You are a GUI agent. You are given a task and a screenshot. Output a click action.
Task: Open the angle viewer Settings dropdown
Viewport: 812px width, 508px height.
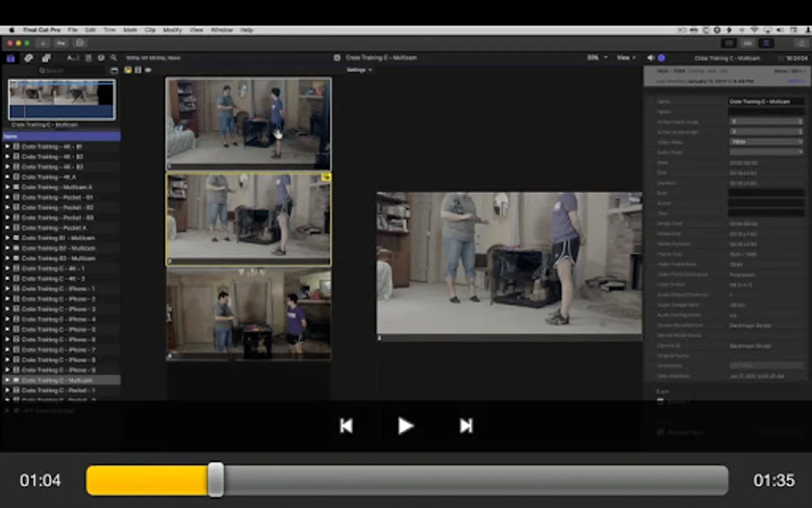(x=359, y=70)
